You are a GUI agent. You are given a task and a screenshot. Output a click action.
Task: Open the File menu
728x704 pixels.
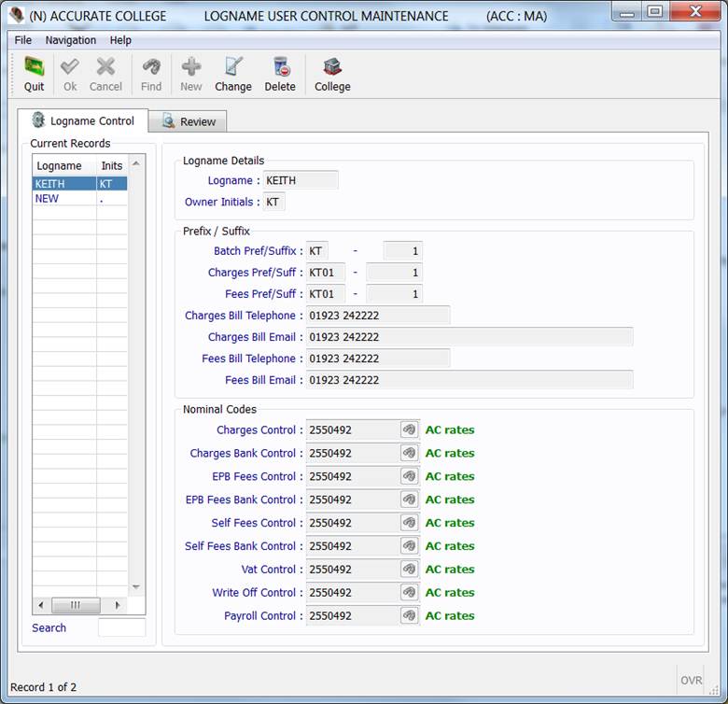coord(22,40)
